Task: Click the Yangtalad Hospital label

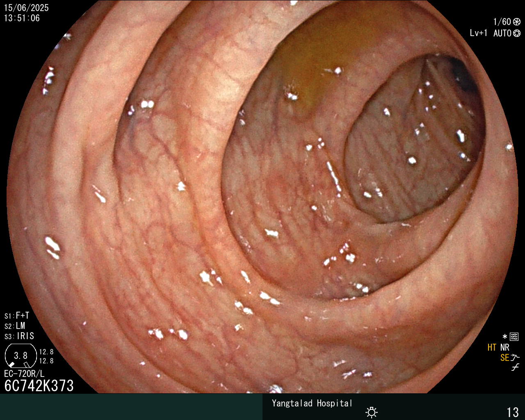Action: 312,403
